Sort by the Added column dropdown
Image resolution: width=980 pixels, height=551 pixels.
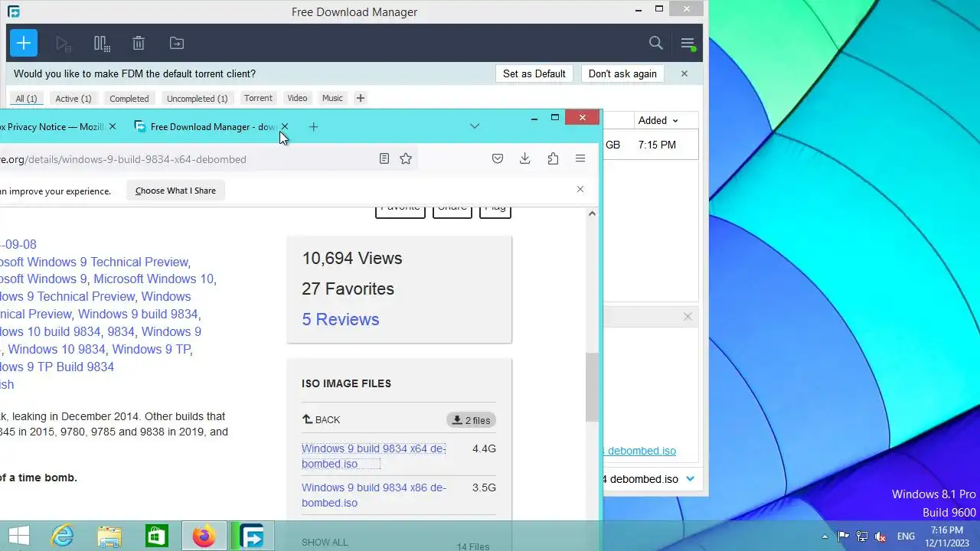pos(658,120)
